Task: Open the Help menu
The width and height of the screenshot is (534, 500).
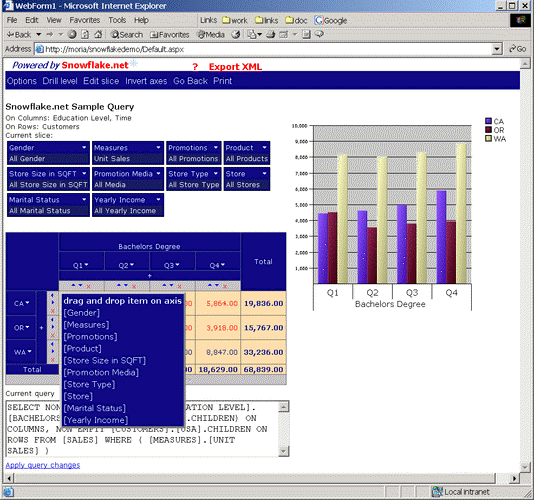Action: (141, 20)
